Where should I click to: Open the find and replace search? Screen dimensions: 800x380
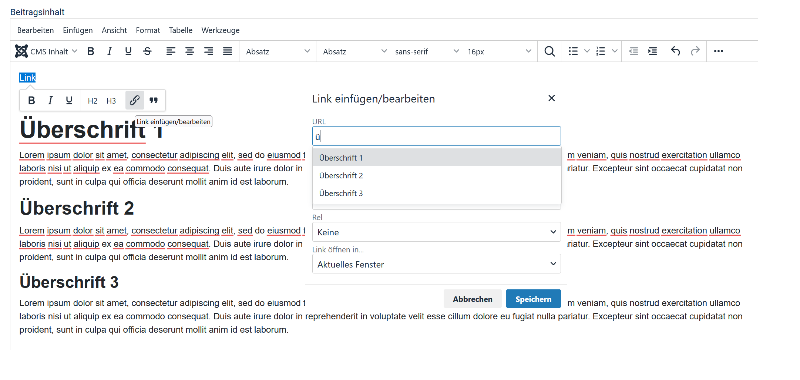click(x=549, y=51)
